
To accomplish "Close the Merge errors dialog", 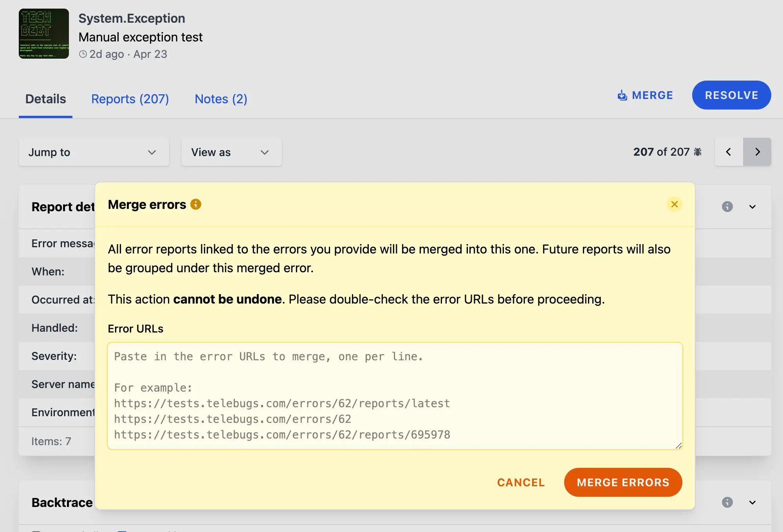I will click(x=674, y=204).
